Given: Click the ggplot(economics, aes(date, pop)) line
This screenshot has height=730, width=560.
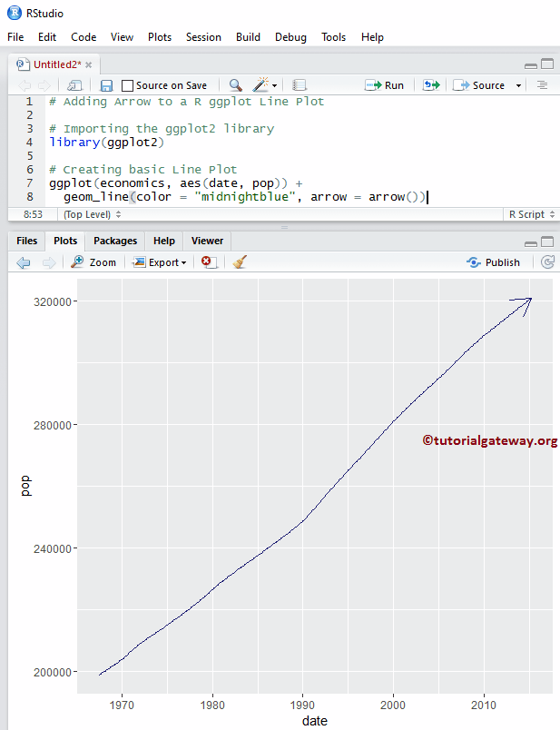Looking at the screenshot, I should point(175,183).
